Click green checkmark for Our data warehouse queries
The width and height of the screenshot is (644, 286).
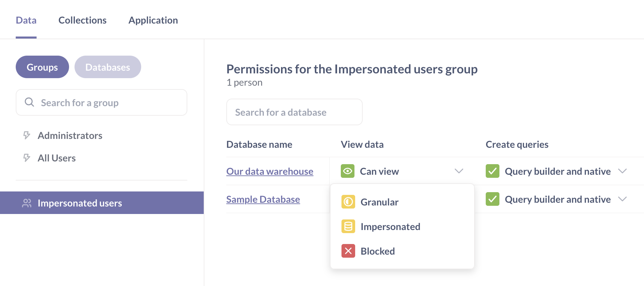(492, 171)
